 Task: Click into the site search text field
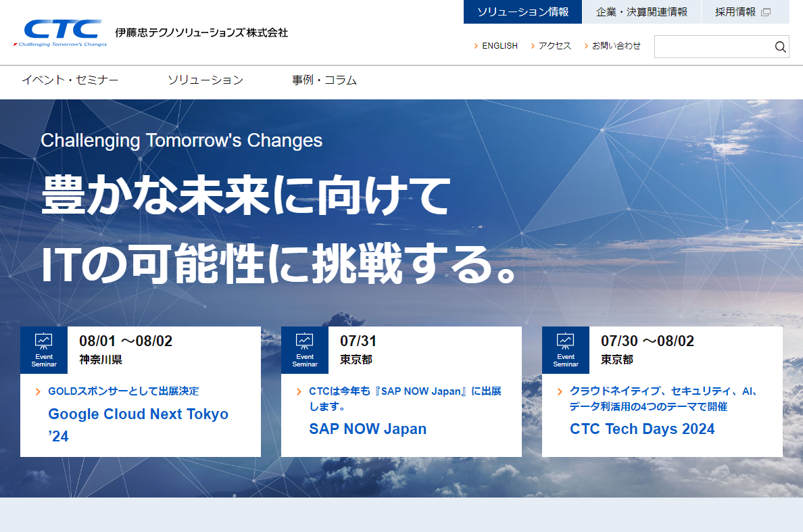(713, 47)
